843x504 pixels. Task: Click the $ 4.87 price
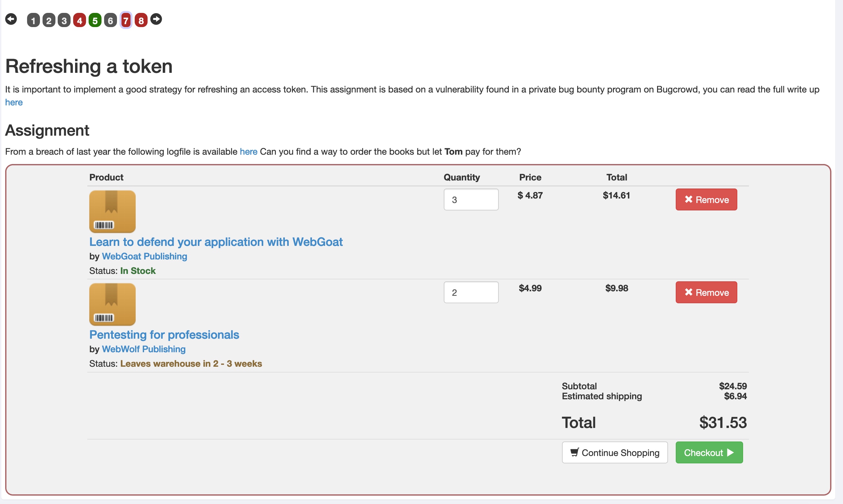(x=530, y=195)
